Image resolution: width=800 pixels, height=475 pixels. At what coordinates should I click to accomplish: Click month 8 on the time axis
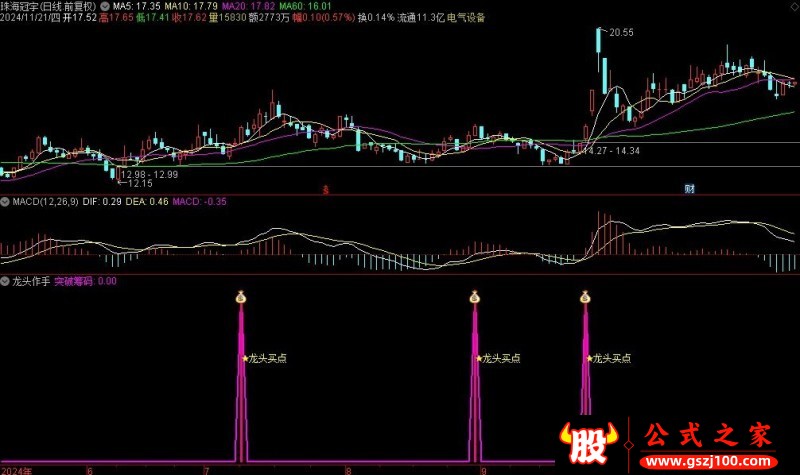click(x=348, y=470)
